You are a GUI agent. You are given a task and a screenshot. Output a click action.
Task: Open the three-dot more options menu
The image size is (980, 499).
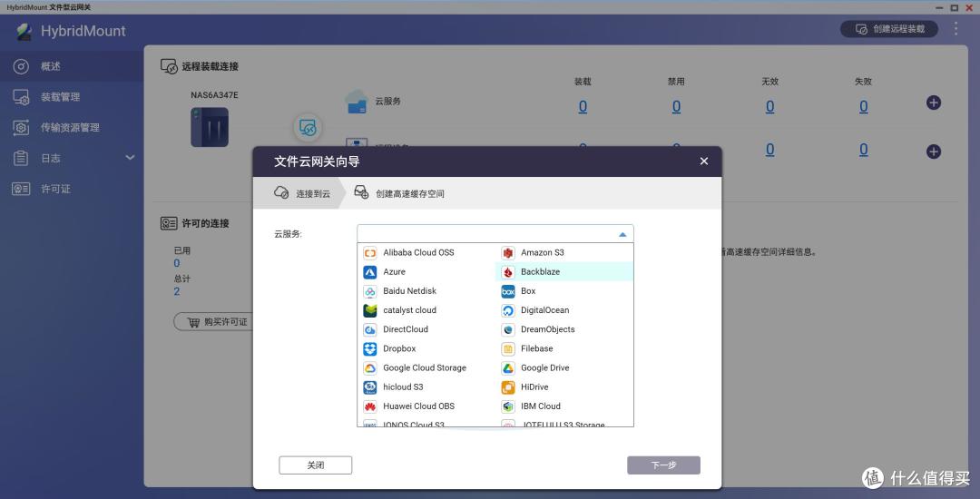pos(955,29)
